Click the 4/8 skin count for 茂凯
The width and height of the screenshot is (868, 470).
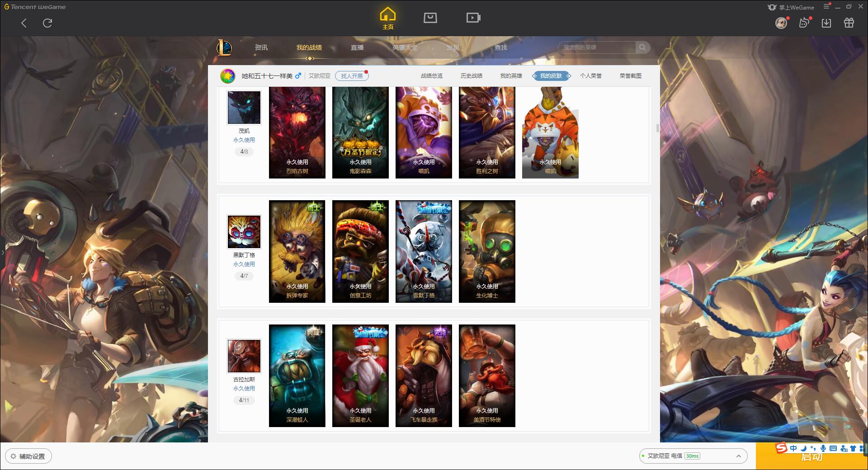tap(244, 152)
